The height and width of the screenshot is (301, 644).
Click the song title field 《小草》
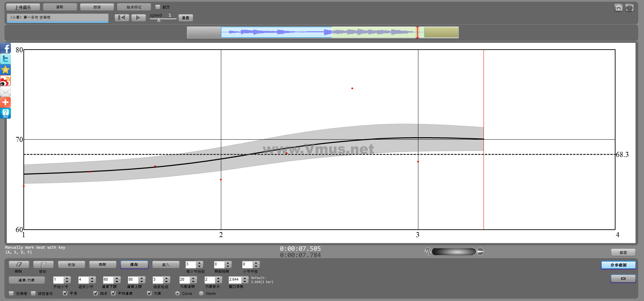click(57, 17)
